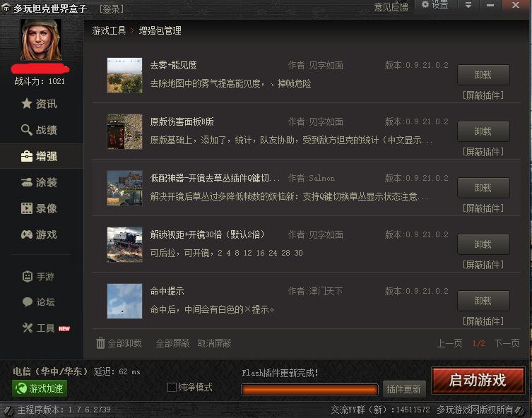532x418 pixels.
Task: Click the 游戏加速 accelerator button
Action: tap(40, 388)
